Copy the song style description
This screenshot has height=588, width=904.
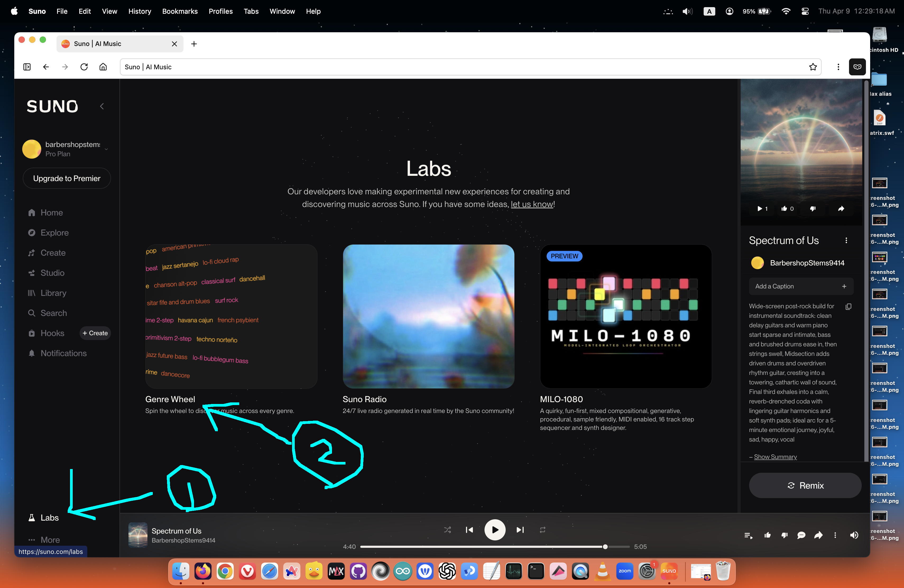(848, 306)
